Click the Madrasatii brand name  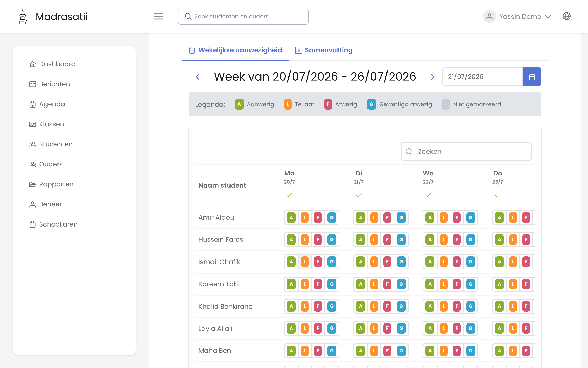[61, 17]
